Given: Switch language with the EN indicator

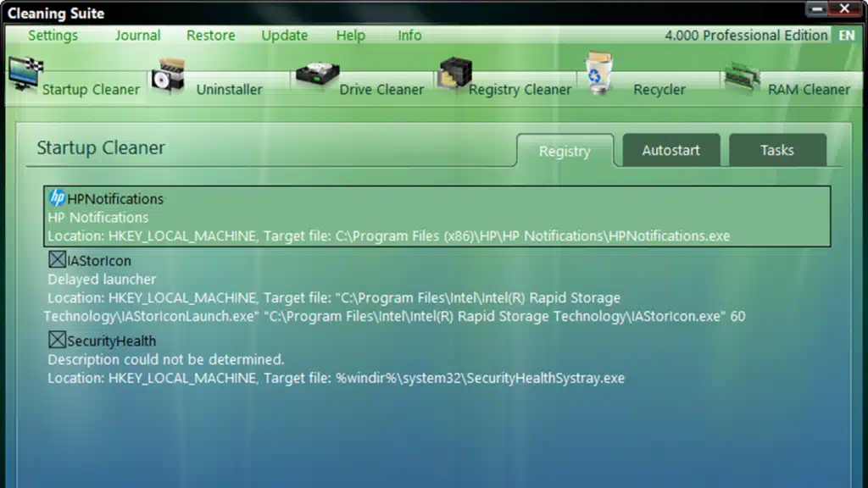Looking at the screenshot, I should [x=847, y=36].
